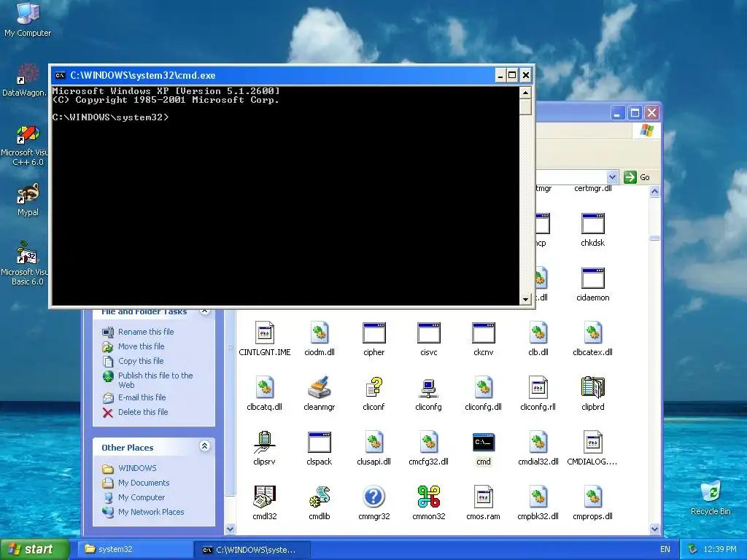747x560 pixels.
Task: Select the cliconf help icon
Action: coord(374,388)
